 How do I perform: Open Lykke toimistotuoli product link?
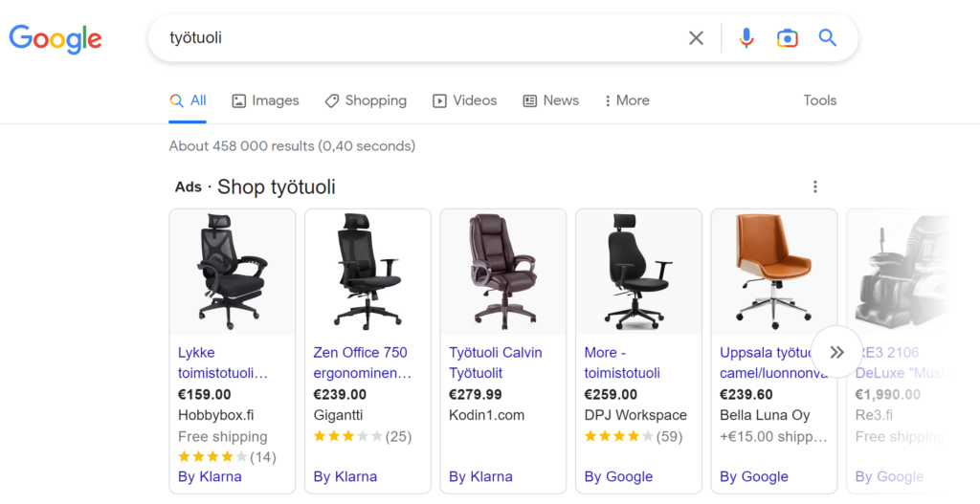click(222, 362)
